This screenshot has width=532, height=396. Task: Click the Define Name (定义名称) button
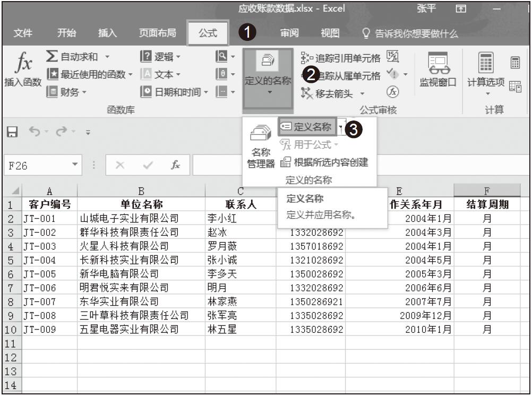307,127
